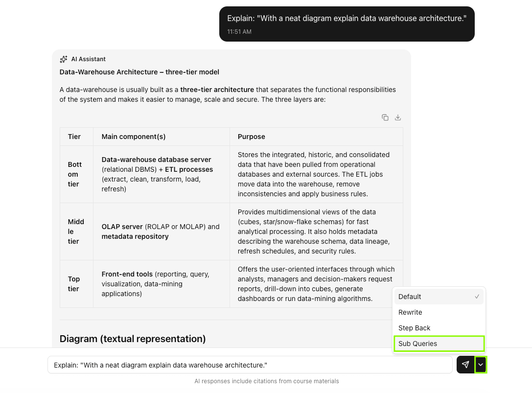
Task: Choose Rewrite from the mode menu
Action: pyautogui.click(x=410, y=312)
